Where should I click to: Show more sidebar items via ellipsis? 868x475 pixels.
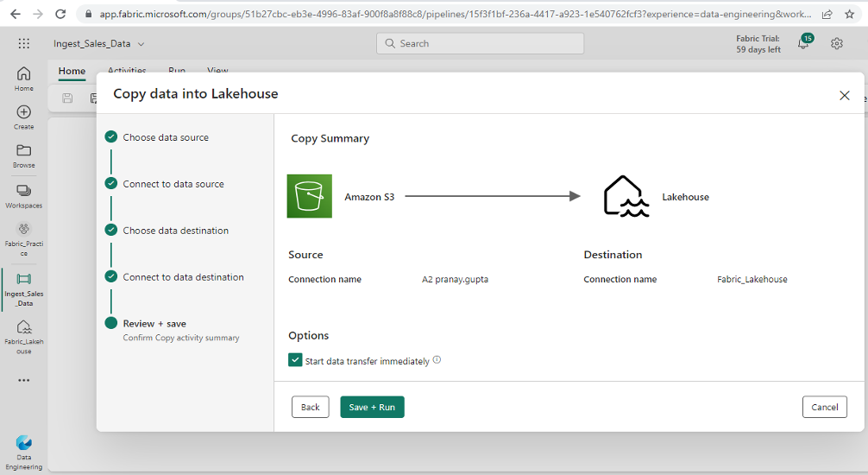(x=24, y=380)
